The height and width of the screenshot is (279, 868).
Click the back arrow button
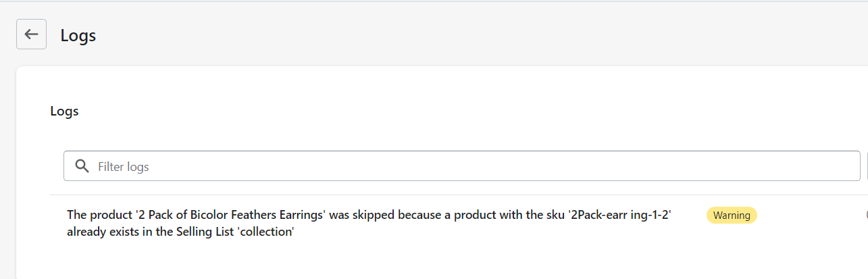pyautogui.click(x=31, y=34)
